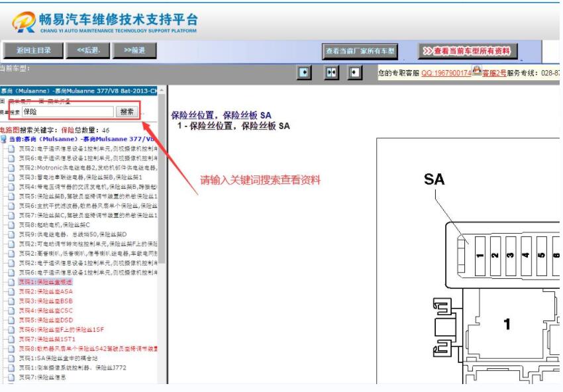The width and height of the screenshot is (563, 392).
Task: Open 页码6:主抗干扰滤波器 entry
Action: 88,206
